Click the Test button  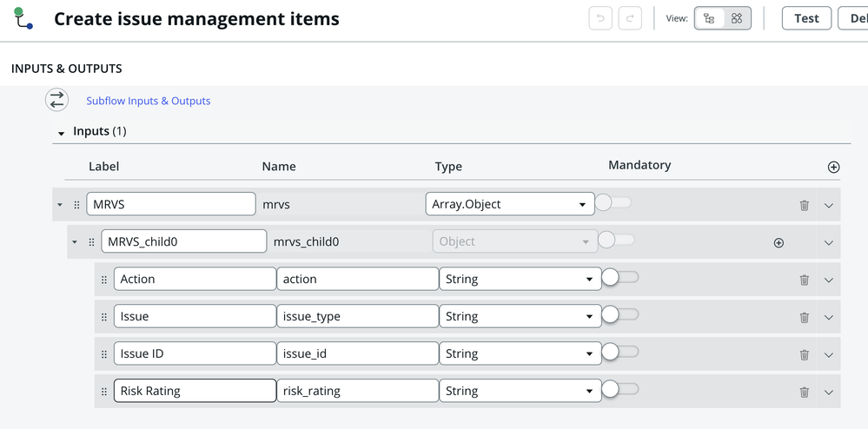pos(806,18)
